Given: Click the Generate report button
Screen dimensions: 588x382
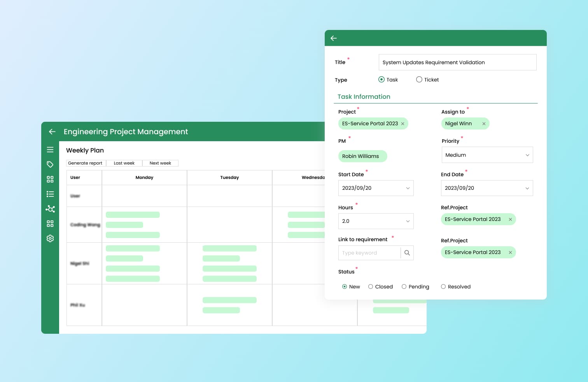Looking at the screenshot, I should [86, 163].
